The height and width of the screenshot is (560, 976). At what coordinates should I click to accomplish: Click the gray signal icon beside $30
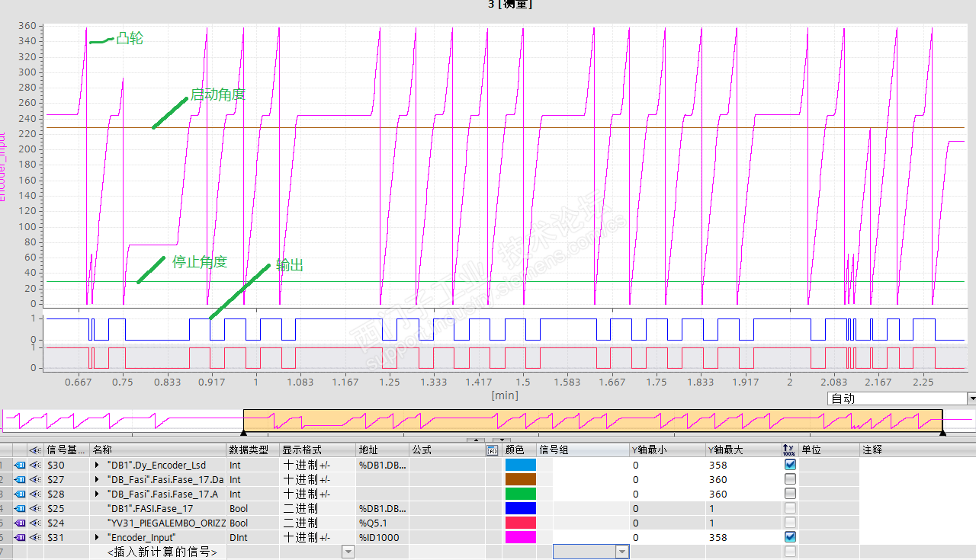[x=36, y=465]
